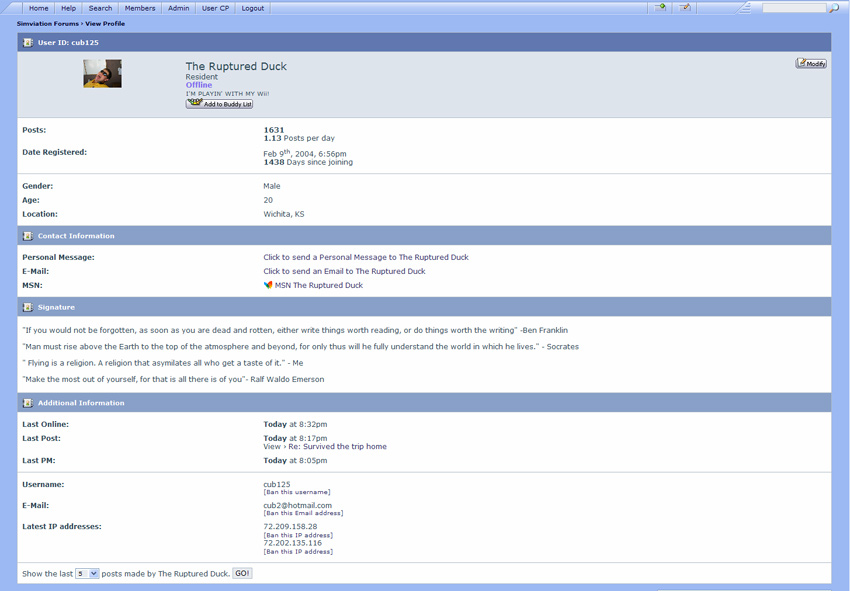Open the Members menu item

pos(140,8)
